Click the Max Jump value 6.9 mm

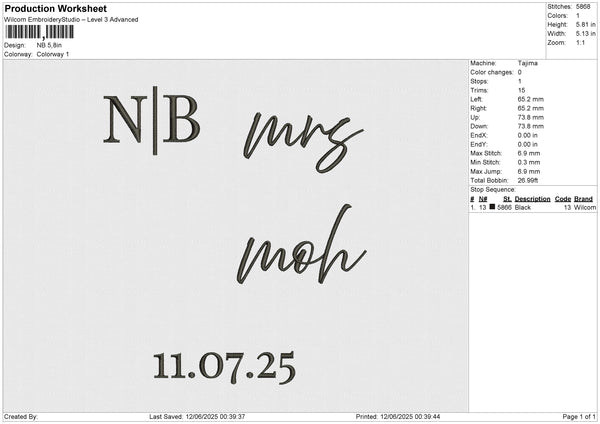point(529,171)
